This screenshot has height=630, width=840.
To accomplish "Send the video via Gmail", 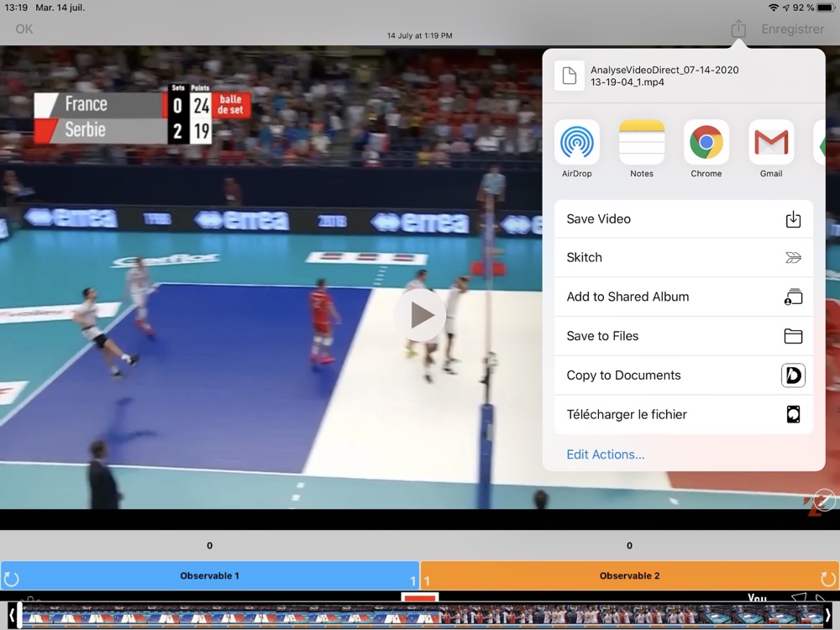I will 771,142.
